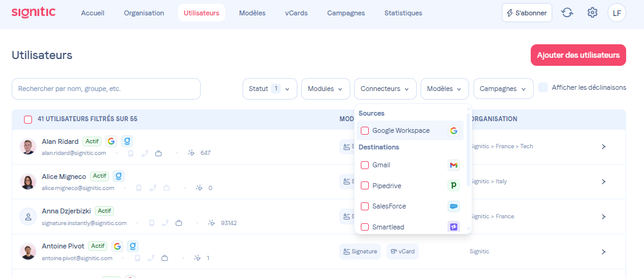Check the Gmail destination checkbox
The height and width of the screenshot is (278, 644).
(364, 165)
